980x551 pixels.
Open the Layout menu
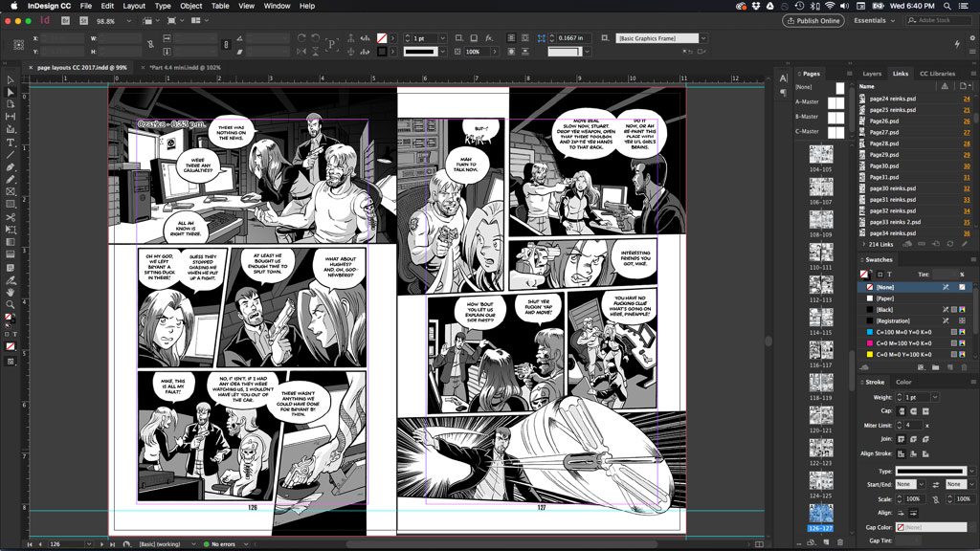[134, 6]
